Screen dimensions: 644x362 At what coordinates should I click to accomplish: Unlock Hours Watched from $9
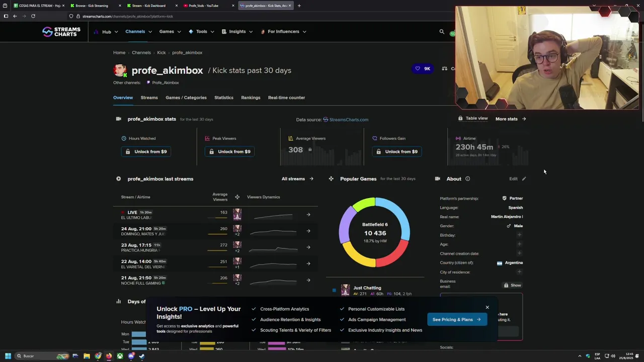[x=146, y=151]
